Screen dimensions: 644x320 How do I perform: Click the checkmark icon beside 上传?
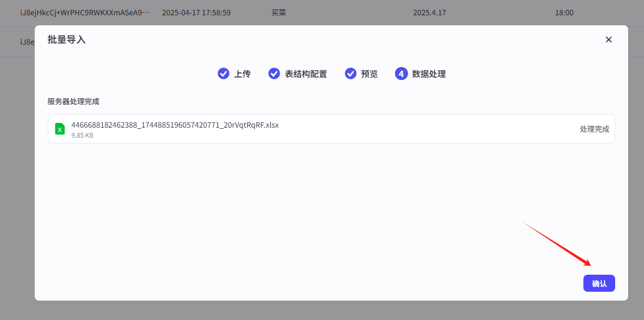(x=224, y=74)
